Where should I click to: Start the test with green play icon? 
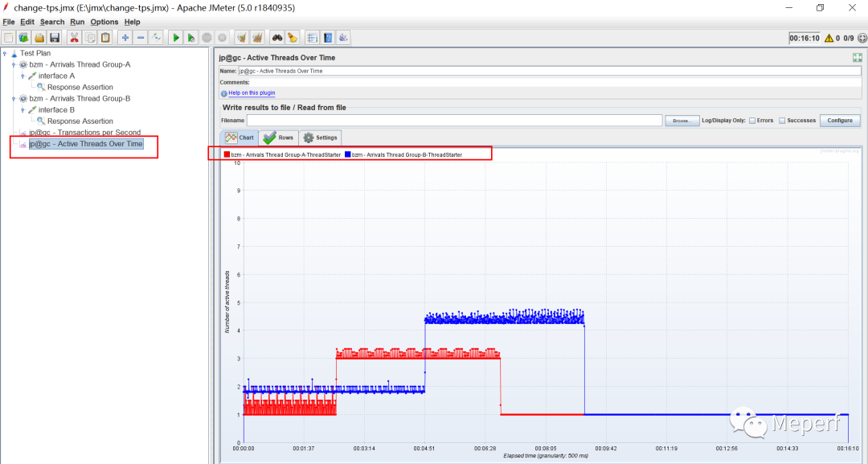(x=176, y=38)
